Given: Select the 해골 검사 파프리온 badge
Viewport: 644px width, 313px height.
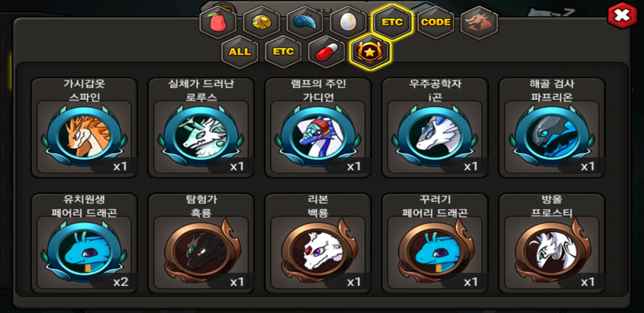Looking at the screenshot, I should pyautogui.click(x=552, y=128).
